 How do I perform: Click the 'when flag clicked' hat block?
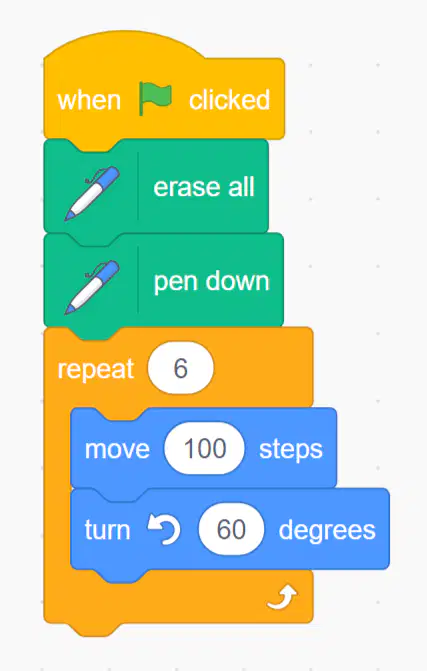coord(164,86)
